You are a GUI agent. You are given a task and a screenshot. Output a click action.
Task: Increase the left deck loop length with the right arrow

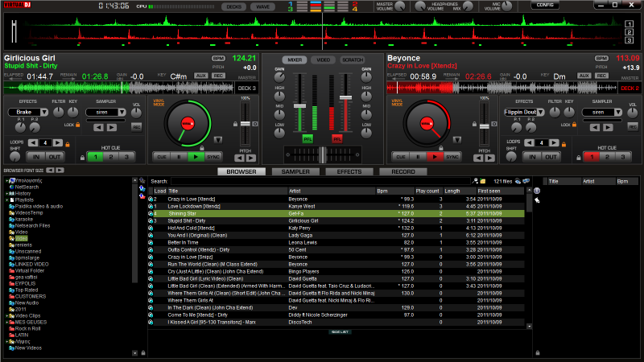click(x=57, y=143)
